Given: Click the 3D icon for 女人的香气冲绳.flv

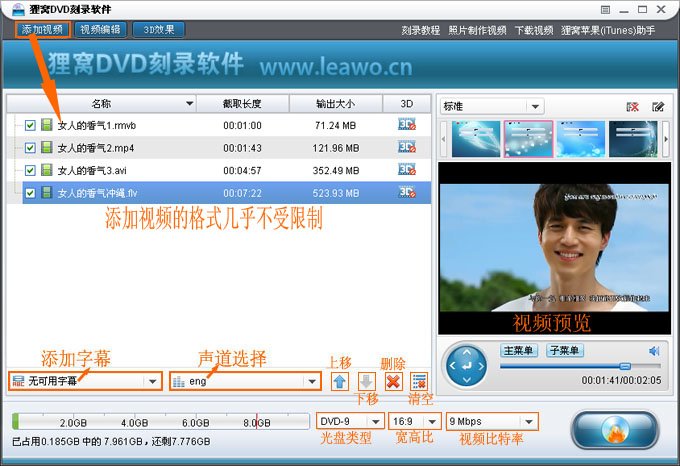Looking at the screenshot, I should pyautogui.click(x=407, y=192).
